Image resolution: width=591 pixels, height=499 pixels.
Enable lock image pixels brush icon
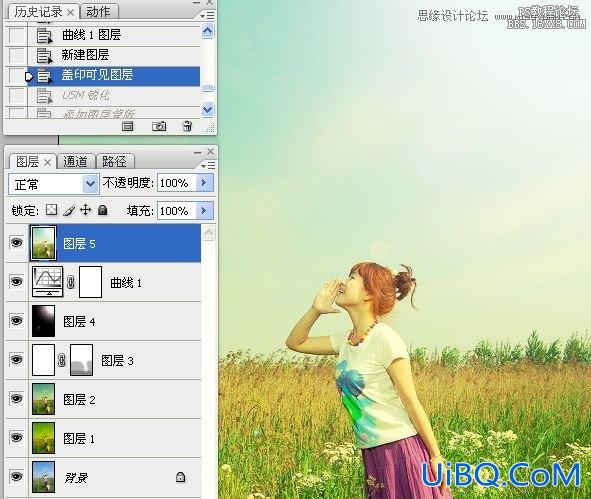69,210
